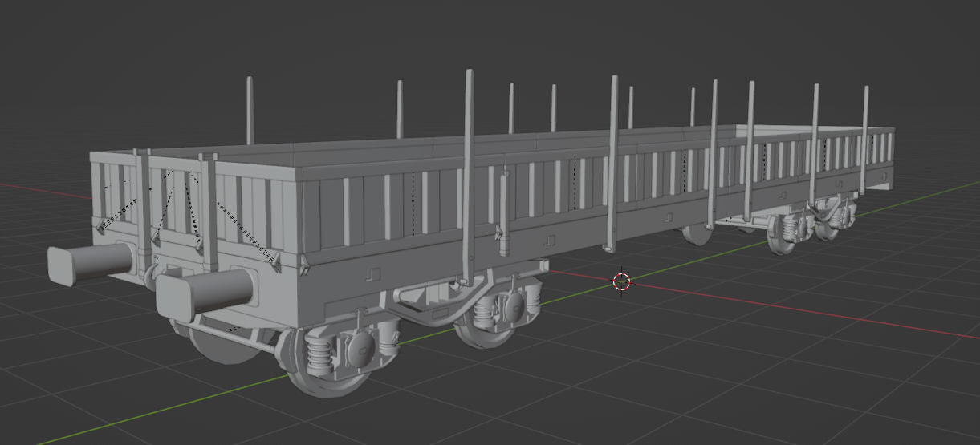Click empty background above the wagon to deselect
Image resolution: width=980 pixels, height=445 pixels.
click(482, 40)
